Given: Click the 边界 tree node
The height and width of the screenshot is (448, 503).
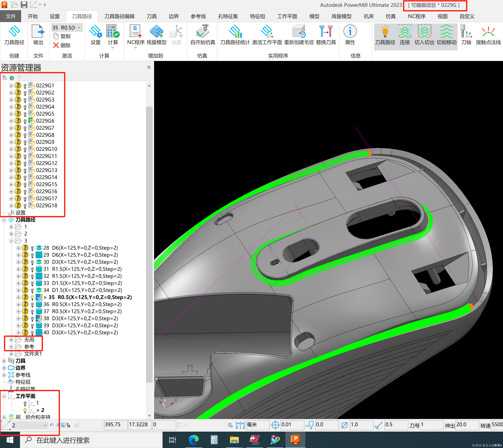Looking at the screenshot, I should pos(20,368).
